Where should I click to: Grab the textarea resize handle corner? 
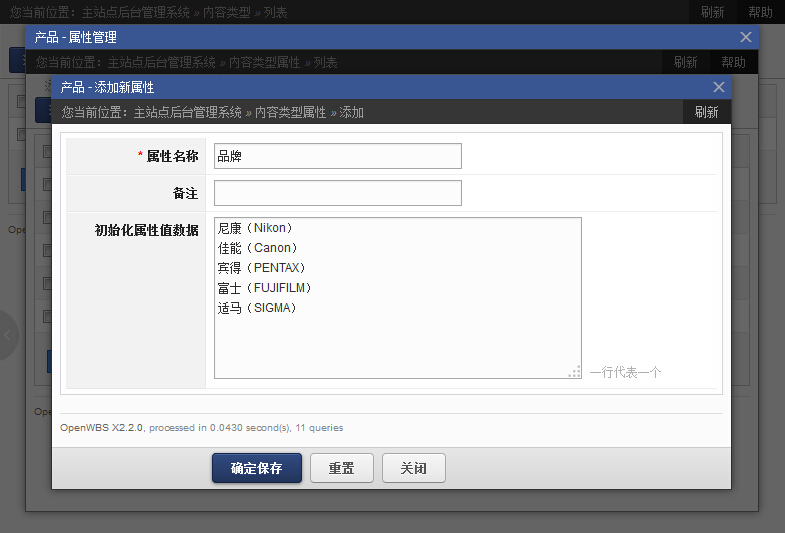tap(574, 372)
